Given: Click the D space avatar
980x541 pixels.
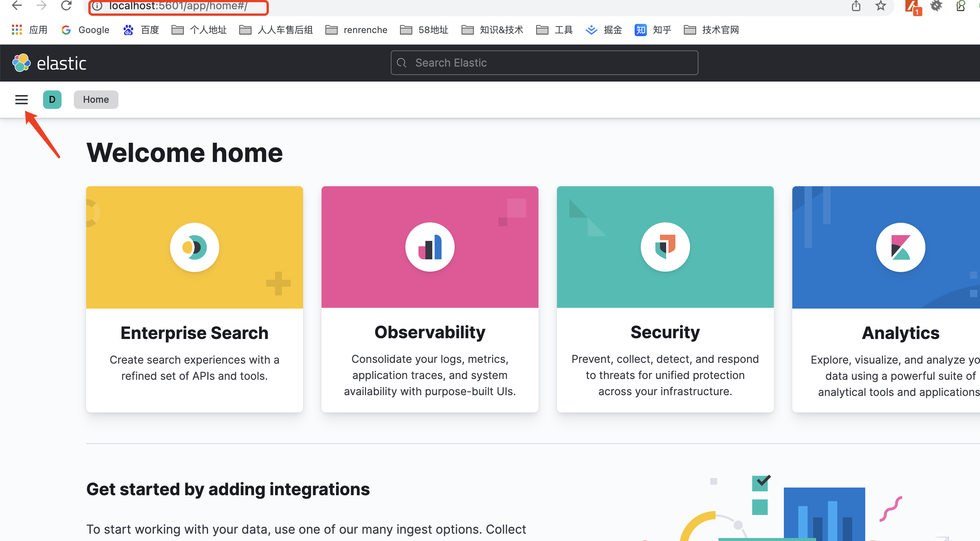Looking at the screenshot, I should (52, 100).
